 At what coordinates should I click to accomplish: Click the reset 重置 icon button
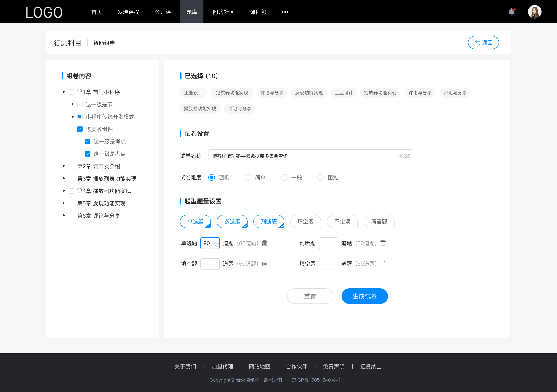(x=310, y=296)
